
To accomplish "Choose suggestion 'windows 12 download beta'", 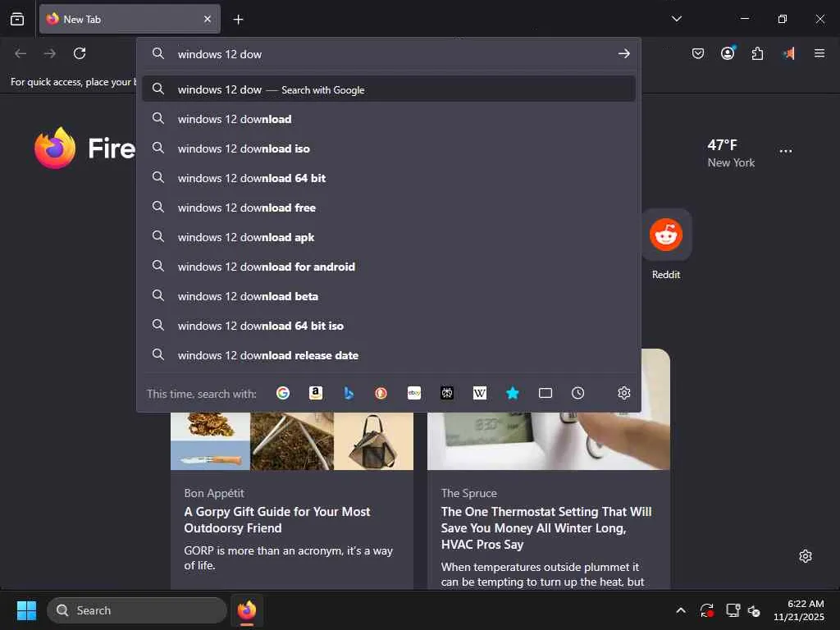I will coord(389,295).
